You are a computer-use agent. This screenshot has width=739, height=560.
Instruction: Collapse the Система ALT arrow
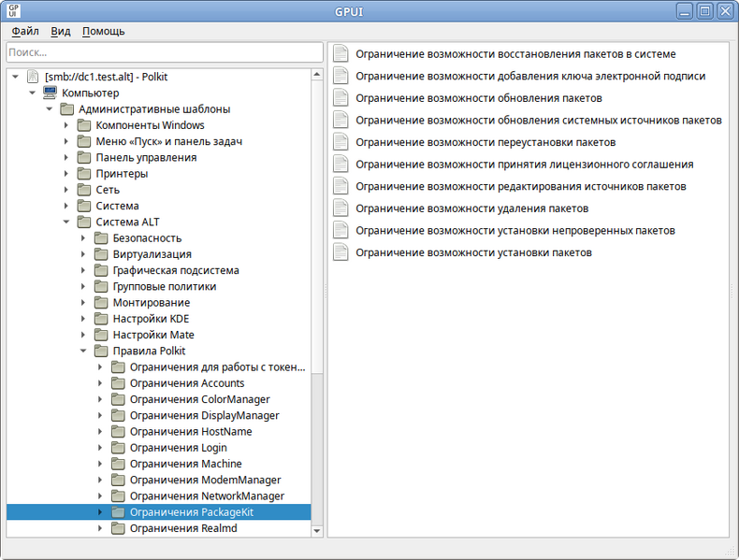[66, 222]
